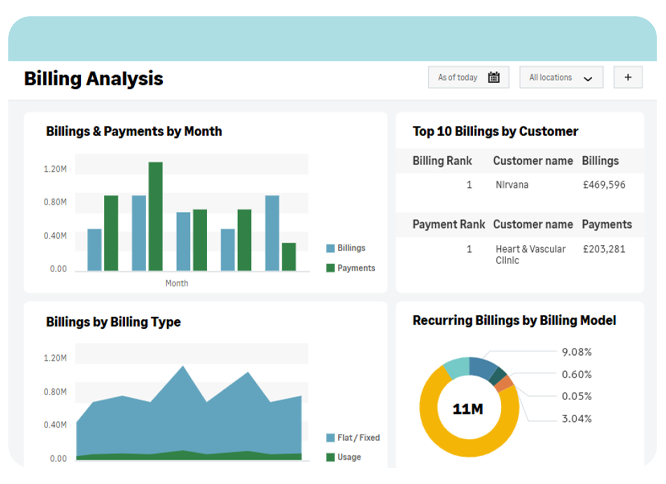
Task: Select the Flat / Fixed legend swatch
Action: coord(330,438)
